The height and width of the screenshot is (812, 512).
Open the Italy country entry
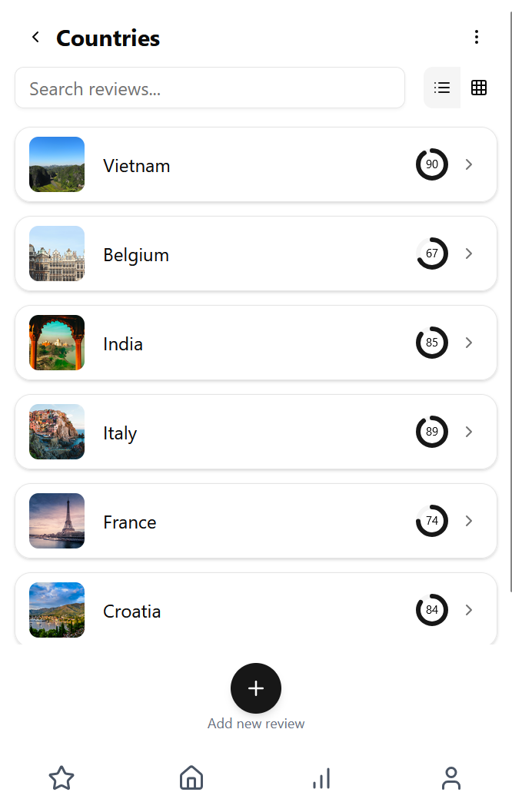point(256,432)
